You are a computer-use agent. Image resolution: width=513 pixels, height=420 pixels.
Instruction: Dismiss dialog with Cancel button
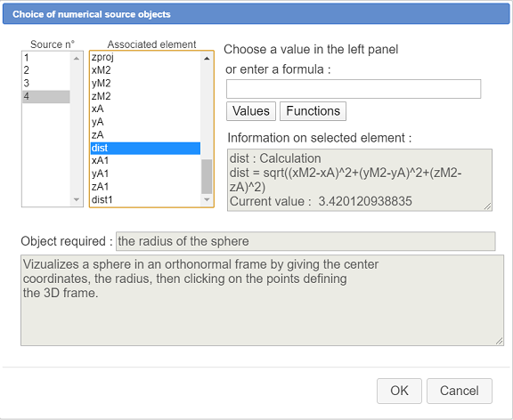(460, 391)
